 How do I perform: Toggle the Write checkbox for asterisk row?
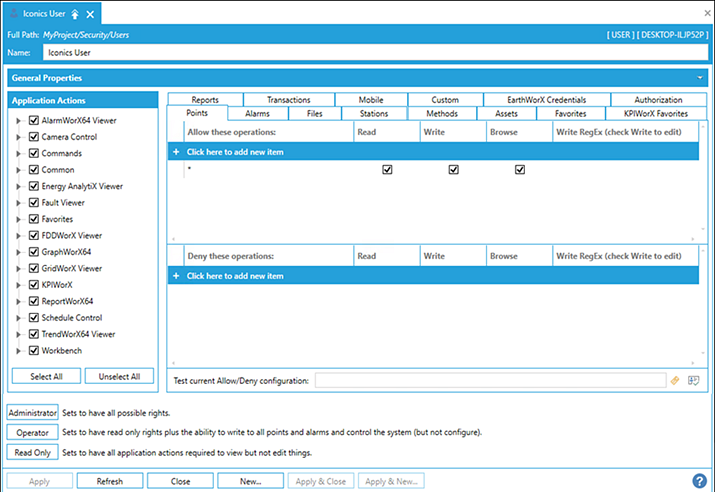tap(453, 170)
